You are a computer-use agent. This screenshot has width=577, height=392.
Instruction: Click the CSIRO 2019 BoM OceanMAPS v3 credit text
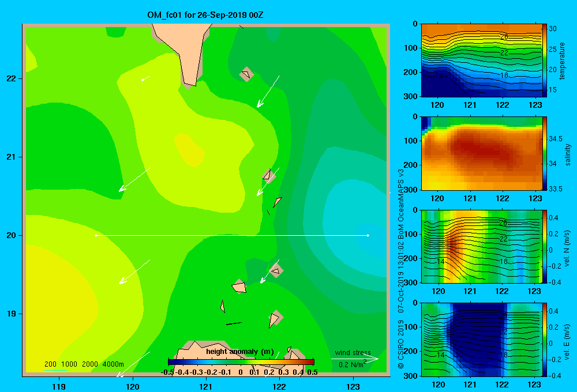tap(401, 269)
